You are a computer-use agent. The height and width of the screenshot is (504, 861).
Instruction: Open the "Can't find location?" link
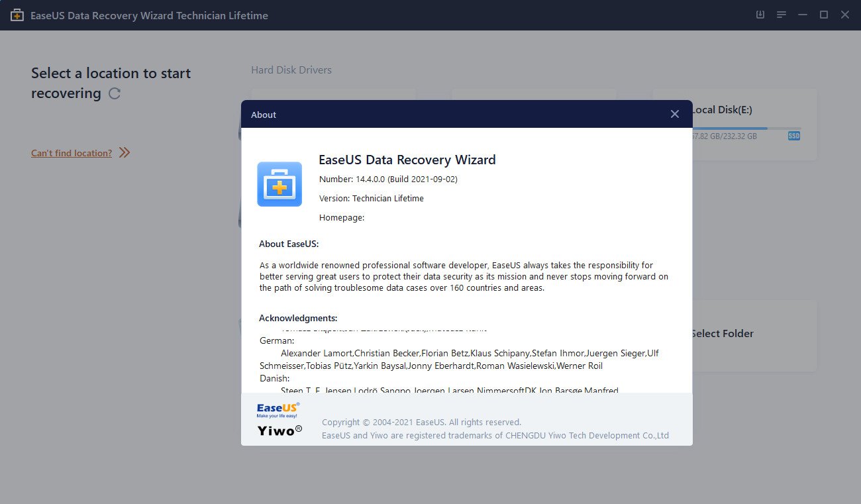[72, 153]
